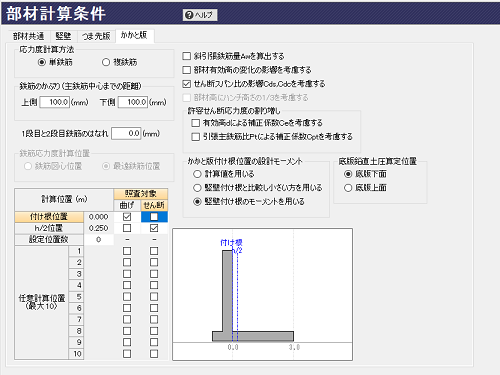500x375 pixels.
Task: Switch to the つま先版 tab
Action: 96,36
